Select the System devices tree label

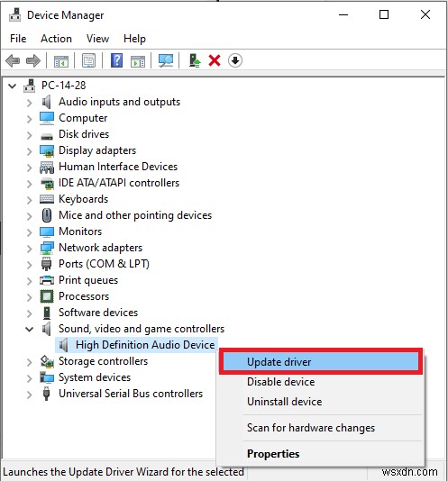click(95, 377)
